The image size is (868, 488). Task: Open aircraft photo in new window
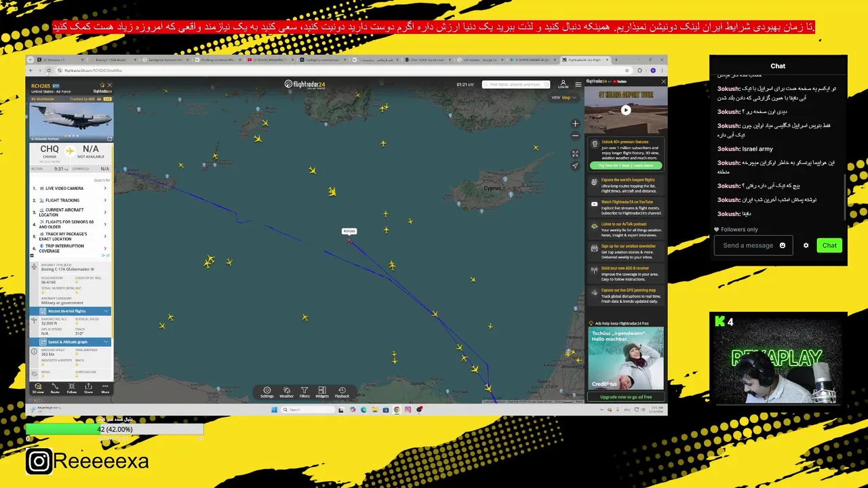(109, 138)
